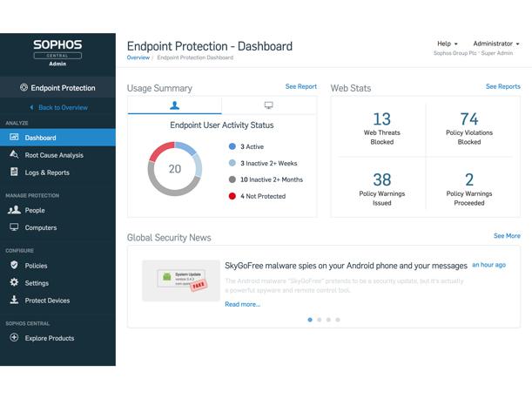Click the Endpoint Protection shield icon
This screenshot has height=399, width=532.
point(24,88)
